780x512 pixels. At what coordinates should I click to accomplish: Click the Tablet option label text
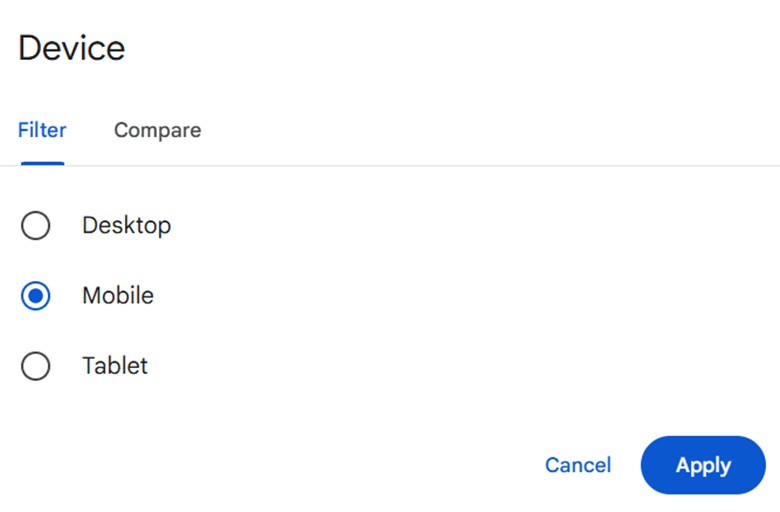pyautogui.click(x=115, y=366)
